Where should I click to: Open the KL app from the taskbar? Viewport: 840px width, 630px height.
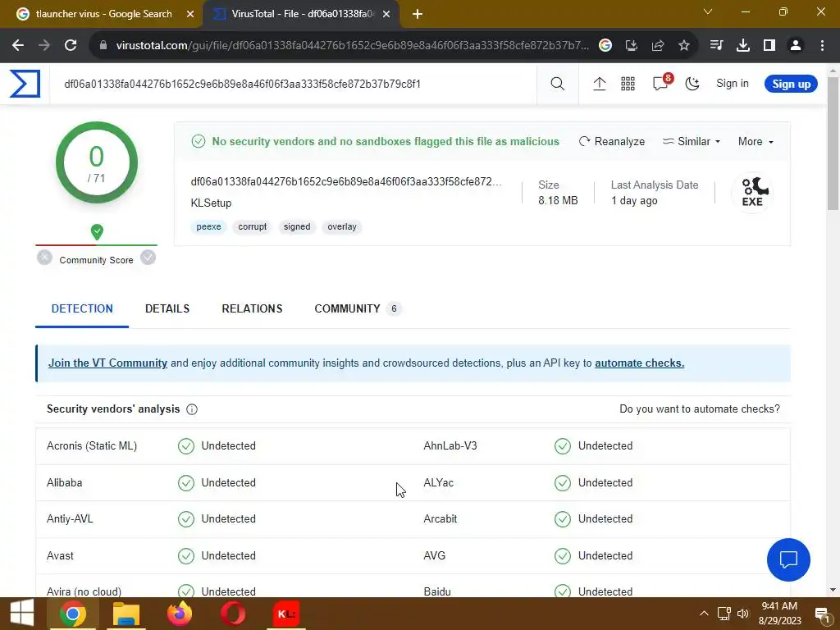pos(286,614)
